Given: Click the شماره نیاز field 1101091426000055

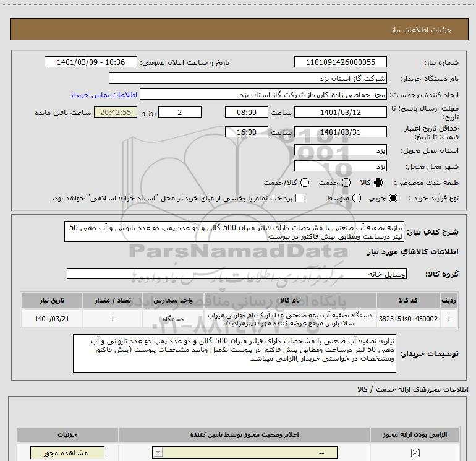Looking at the screenshot, I should pyautogui.click(x=340, y=62).
